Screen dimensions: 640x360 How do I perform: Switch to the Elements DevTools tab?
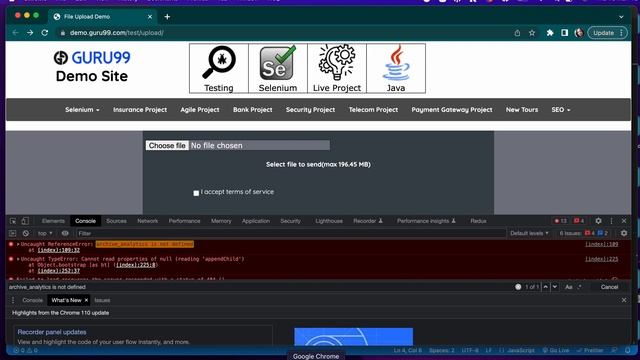click(53, 221)
